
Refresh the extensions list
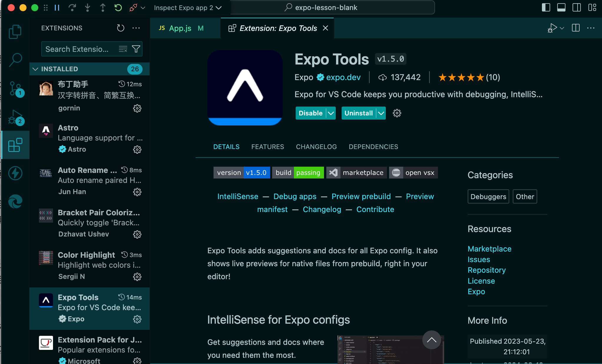click(x=120, y=28)
